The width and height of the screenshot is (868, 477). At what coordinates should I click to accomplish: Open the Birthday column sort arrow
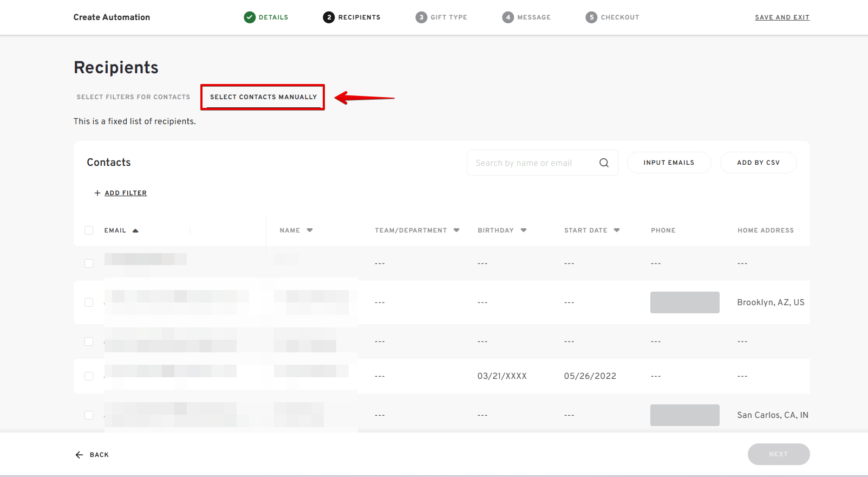(x=524, y=230)
